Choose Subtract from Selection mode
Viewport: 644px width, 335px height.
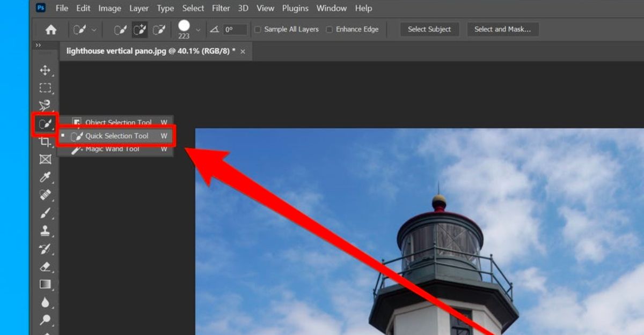[x=159, y=30]
